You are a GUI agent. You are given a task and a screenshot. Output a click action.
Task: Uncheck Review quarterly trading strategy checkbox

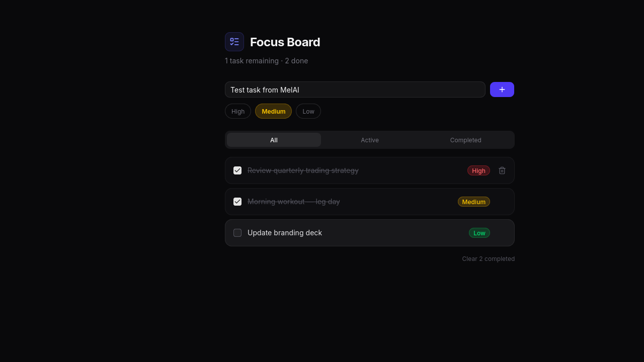237,170
